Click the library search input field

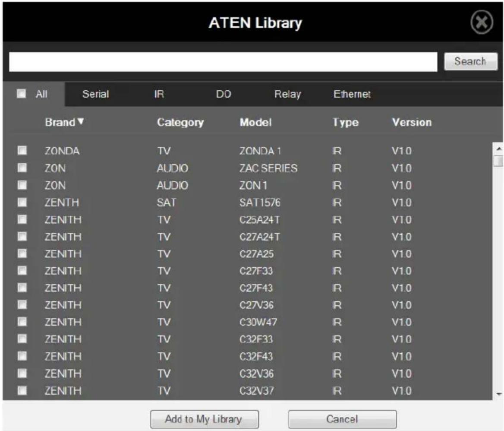(x=223, y=62)
